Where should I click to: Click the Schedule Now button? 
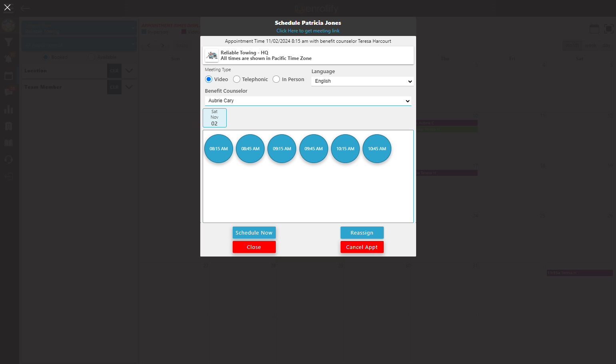point(254,233)
